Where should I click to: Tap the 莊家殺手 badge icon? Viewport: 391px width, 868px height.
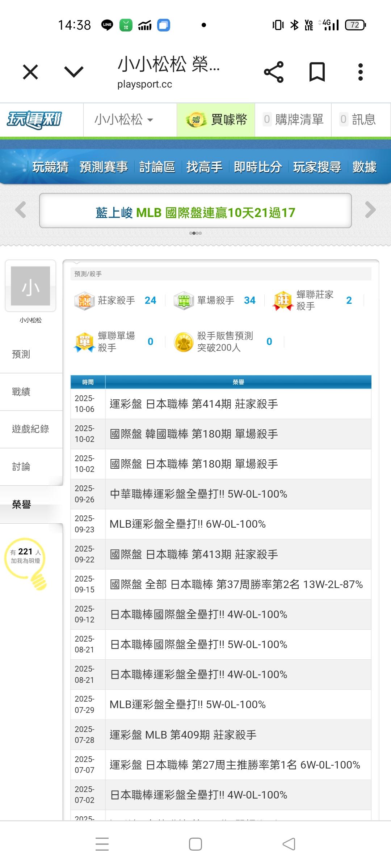click(x=84, y=301)
